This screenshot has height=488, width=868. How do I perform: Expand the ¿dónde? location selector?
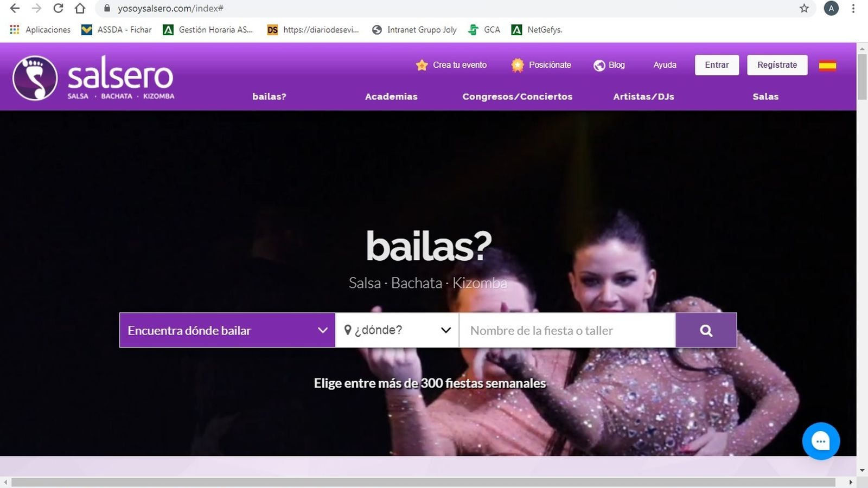397,330
